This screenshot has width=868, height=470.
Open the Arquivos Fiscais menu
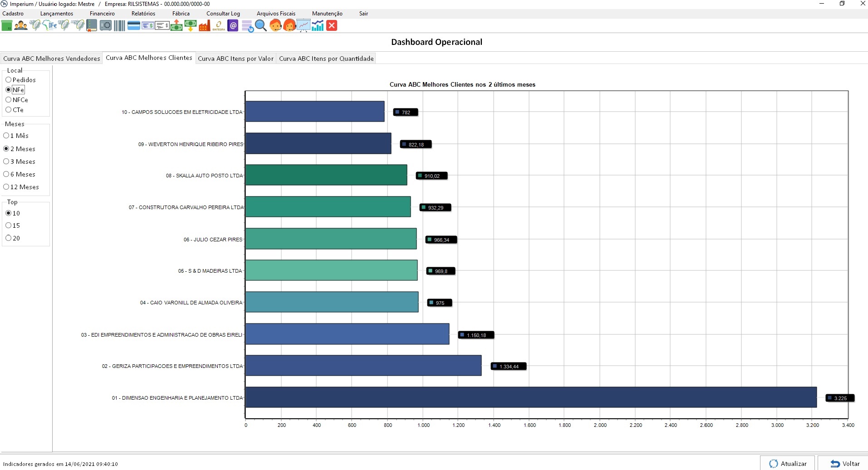pyautogui.click(x=276, y=14)
